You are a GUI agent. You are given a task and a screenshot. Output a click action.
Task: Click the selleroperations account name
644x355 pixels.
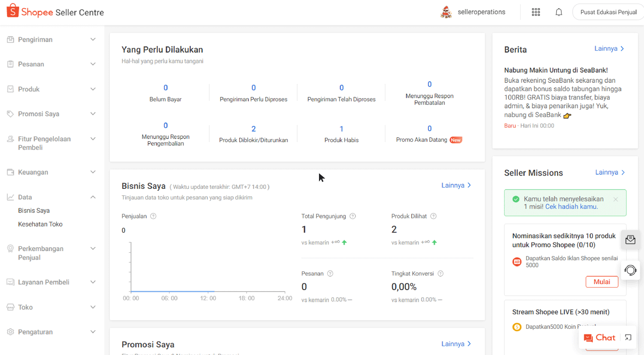point(481,12)
